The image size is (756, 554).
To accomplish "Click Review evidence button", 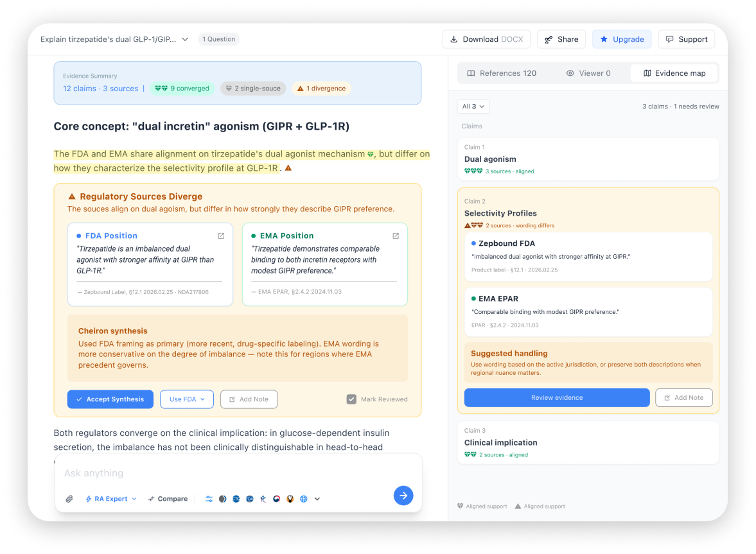I will point(557,398).
